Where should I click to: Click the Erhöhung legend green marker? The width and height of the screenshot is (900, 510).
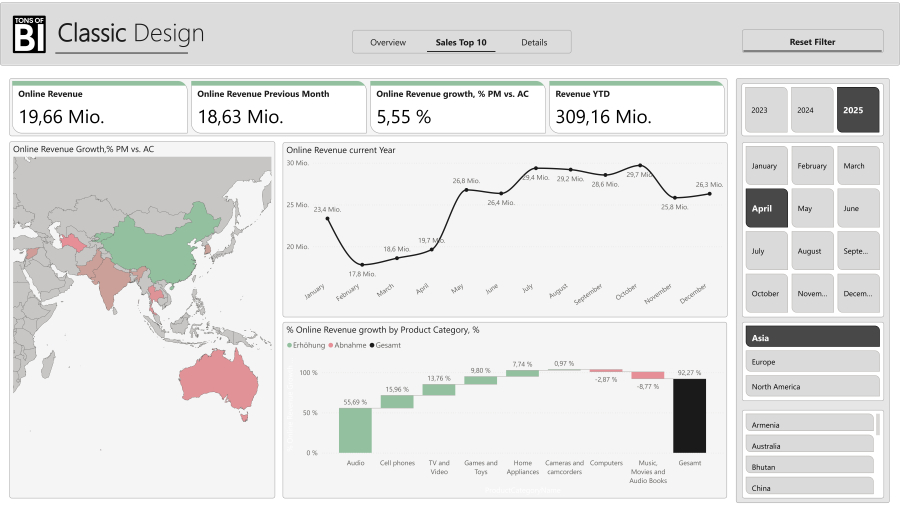pyautogui.click(x=290, y=345)
